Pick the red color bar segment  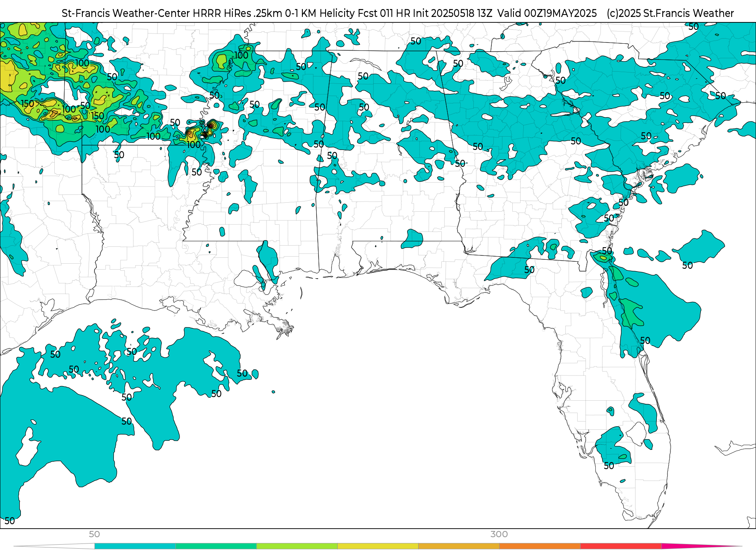click(621, 546)
